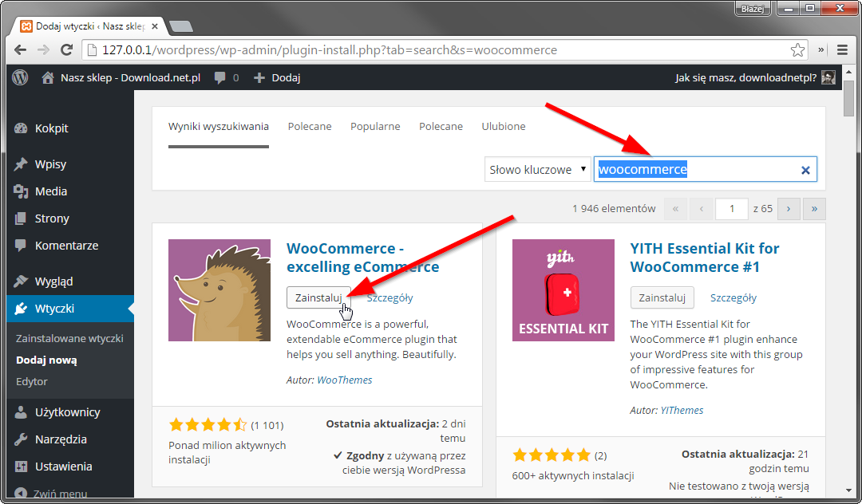Bookmark page with the star icon
The width and height of the screenshot is (862, 504).
(797, 50)
